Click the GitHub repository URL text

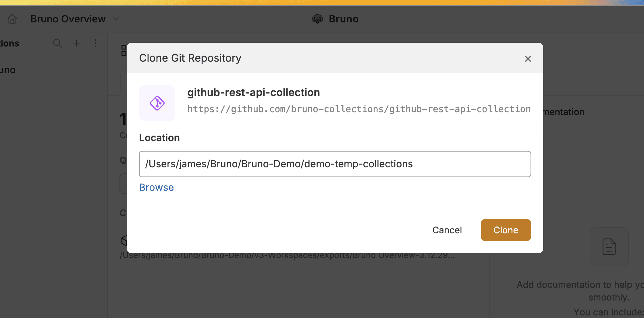(359, 109)
